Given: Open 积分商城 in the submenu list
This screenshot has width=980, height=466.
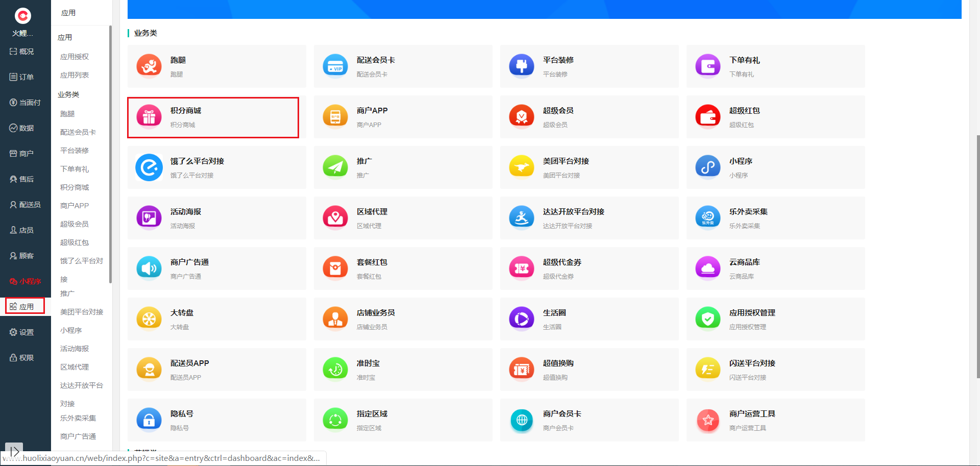Looking at the screenshot, I should [75, 187].
